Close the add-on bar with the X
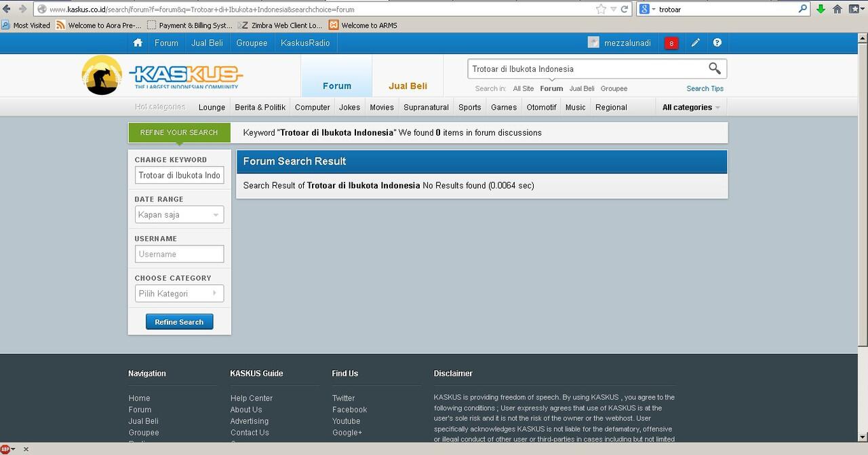The width and height of the screenshot is (868, 455). pos(26,449)
